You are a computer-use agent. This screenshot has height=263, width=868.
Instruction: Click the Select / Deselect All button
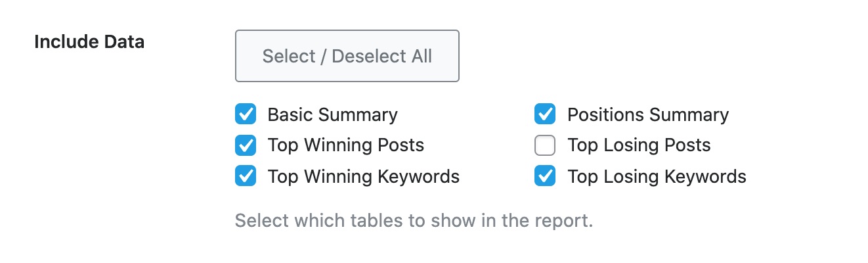347,56
